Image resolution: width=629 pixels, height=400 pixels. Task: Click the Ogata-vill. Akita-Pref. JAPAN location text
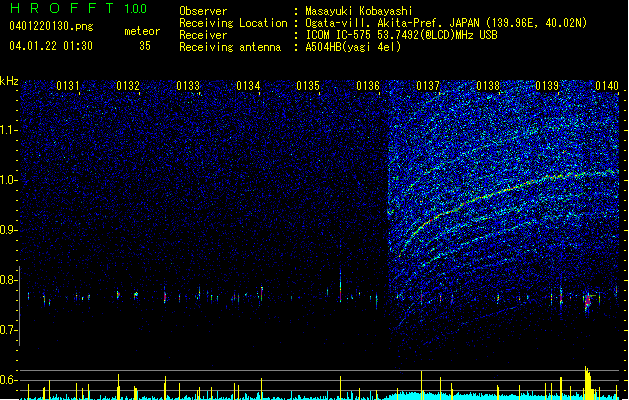coord(446,23)
